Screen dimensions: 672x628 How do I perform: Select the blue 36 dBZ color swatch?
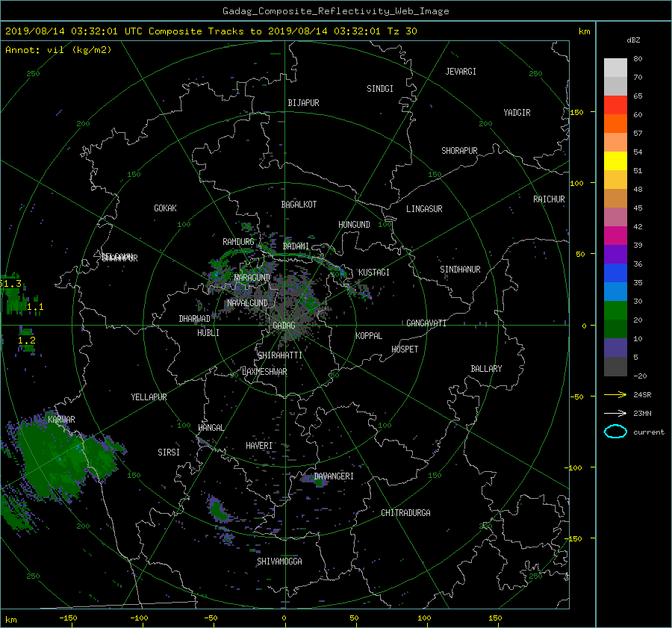[x=615, y=273]
